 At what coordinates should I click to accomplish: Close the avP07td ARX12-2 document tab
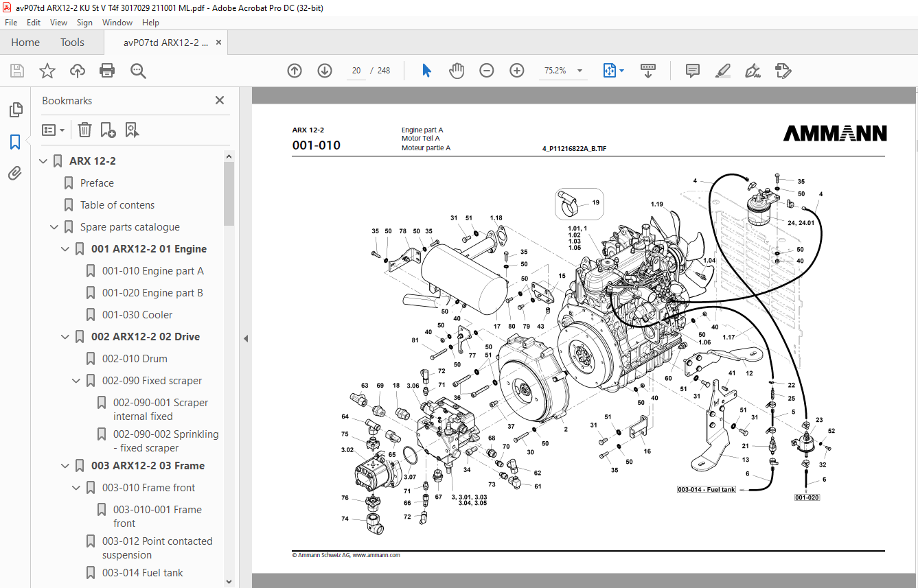click(219, 43)
